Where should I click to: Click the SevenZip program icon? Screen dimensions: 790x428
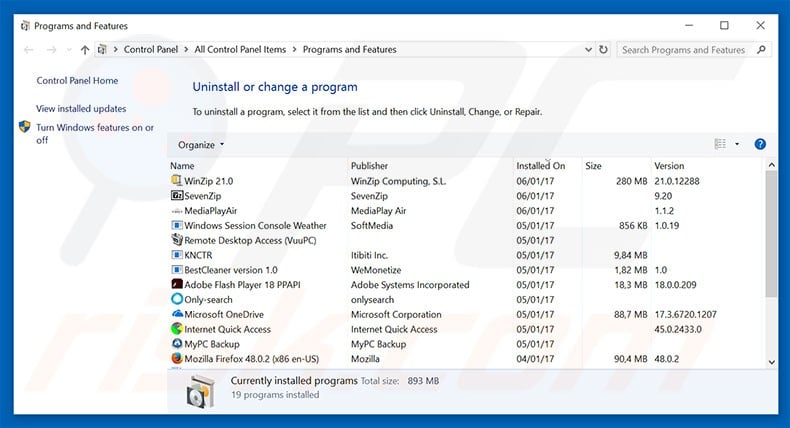coord(177,196)
